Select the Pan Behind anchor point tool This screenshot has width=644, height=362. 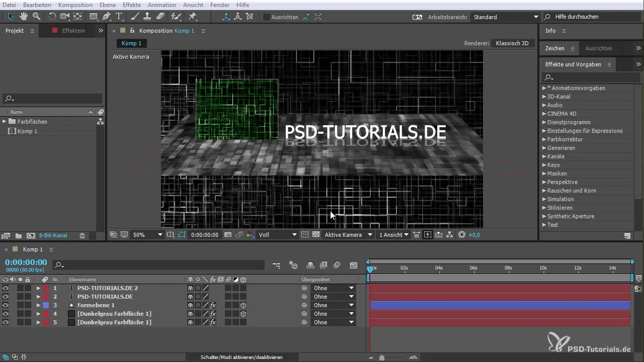point(77,17)
